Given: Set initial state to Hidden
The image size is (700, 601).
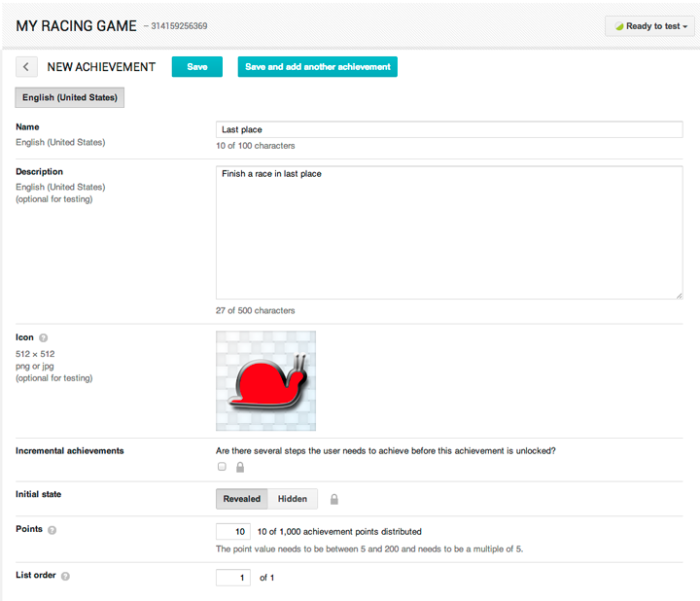Looking at the screenshot, I should pyautogui.click(x=293, y=499).
